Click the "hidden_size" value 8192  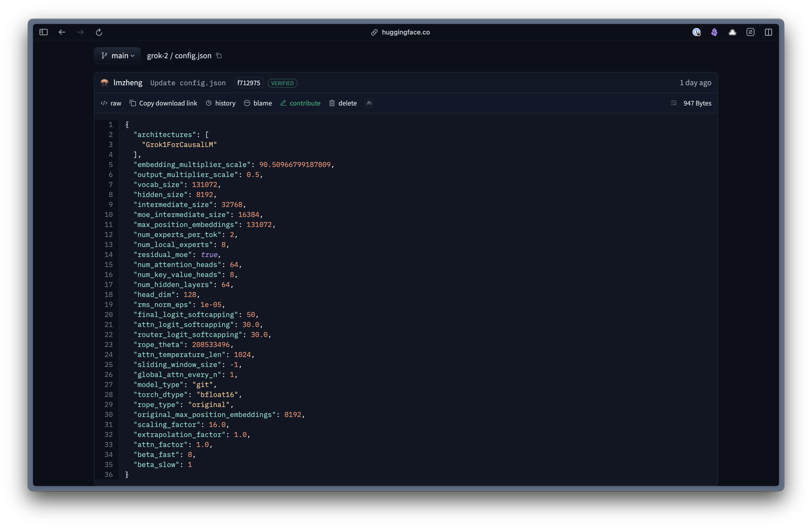(x=204, y=194)
